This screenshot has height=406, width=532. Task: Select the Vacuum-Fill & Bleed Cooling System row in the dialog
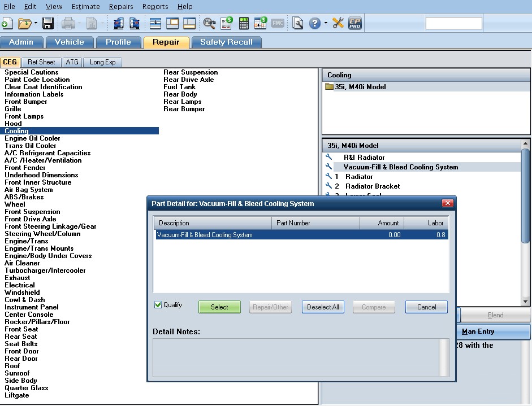click(302, 235)
